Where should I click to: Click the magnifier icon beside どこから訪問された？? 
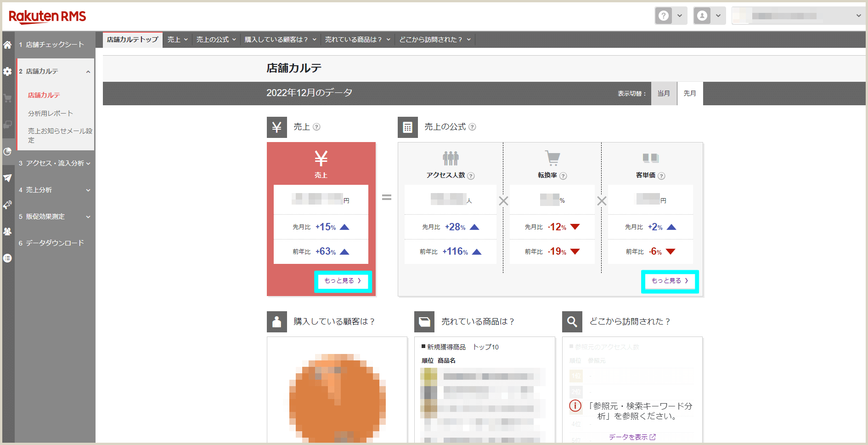[x=572, y=322]
